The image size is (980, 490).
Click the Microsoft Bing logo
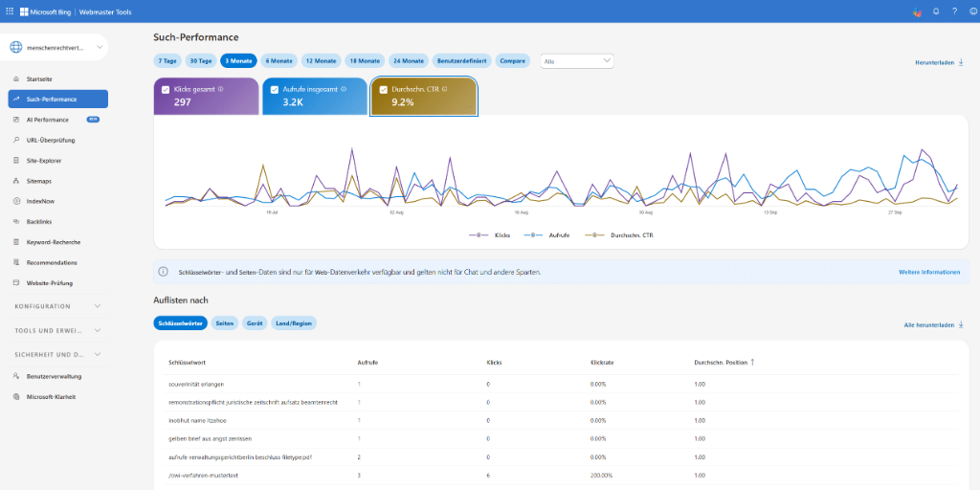coord(46,11)
